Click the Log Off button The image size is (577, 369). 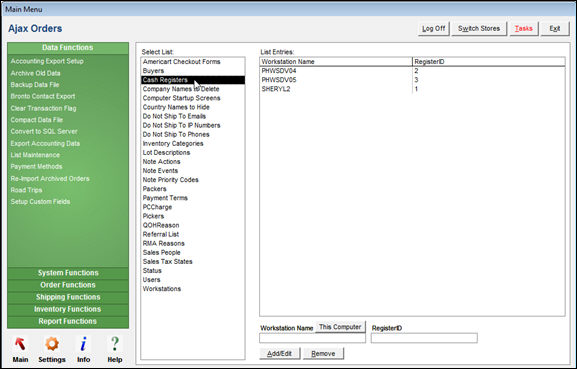tap(433, 29)
